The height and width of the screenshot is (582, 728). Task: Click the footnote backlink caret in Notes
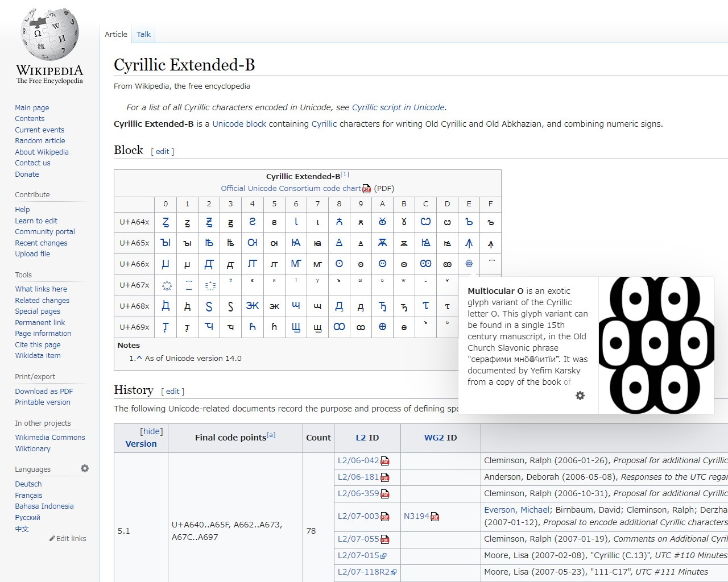click(140, 358)
